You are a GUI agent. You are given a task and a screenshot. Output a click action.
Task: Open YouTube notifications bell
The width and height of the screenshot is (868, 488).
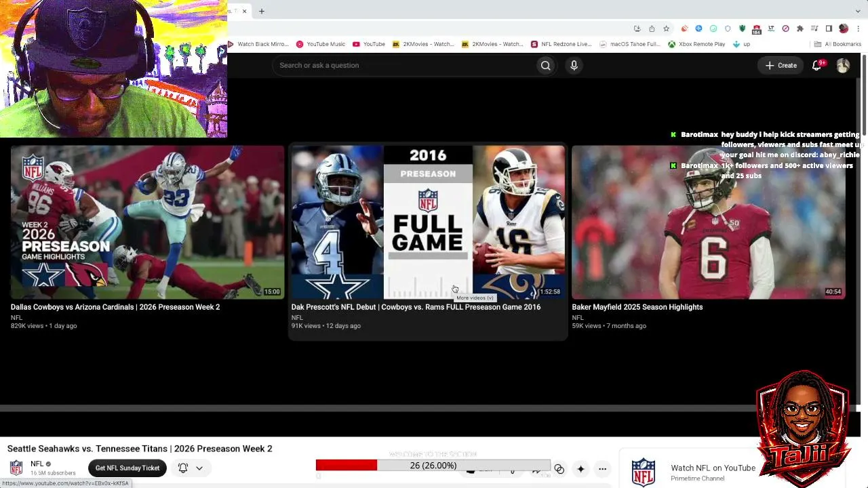coord(817,65)
